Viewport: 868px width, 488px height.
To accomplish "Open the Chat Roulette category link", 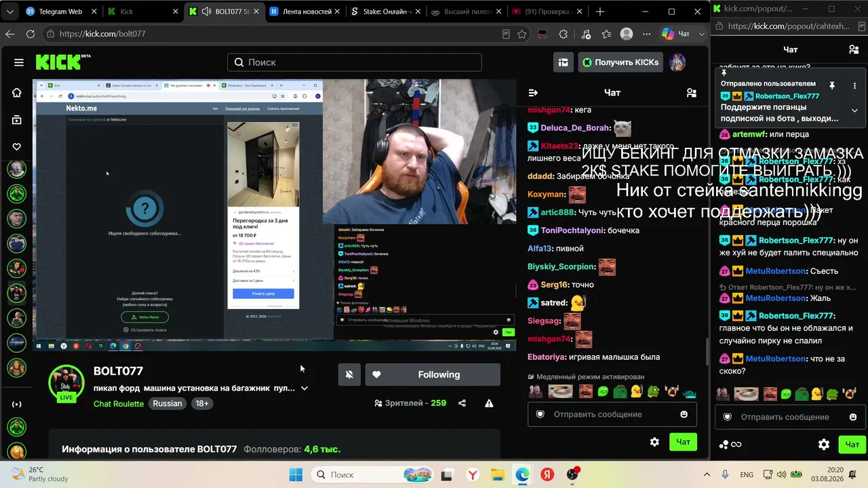I will (119, 404).
